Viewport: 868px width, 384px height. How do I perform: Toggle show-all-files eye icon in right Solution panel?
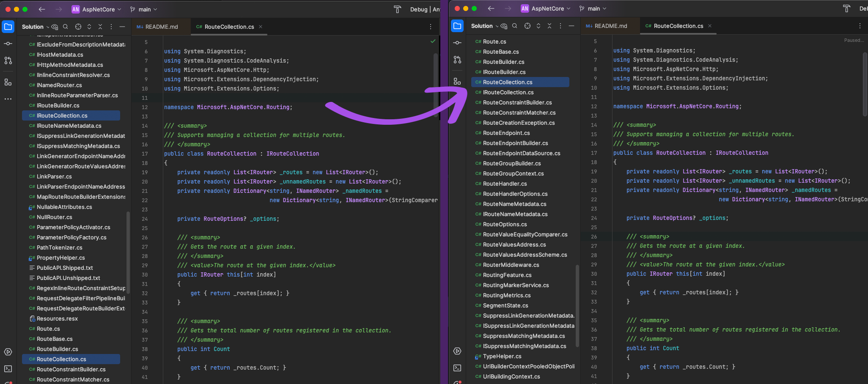click(504, 26)
